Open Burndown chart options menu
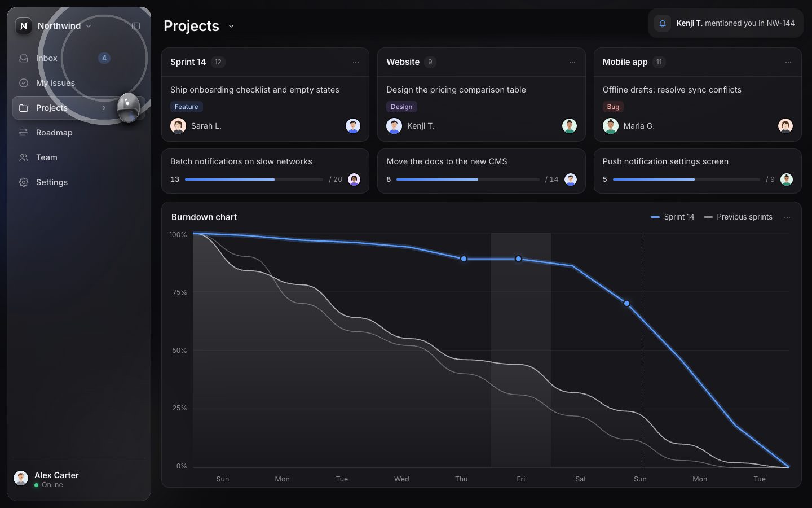Viewport: 812px width, 508px height. 787,217
